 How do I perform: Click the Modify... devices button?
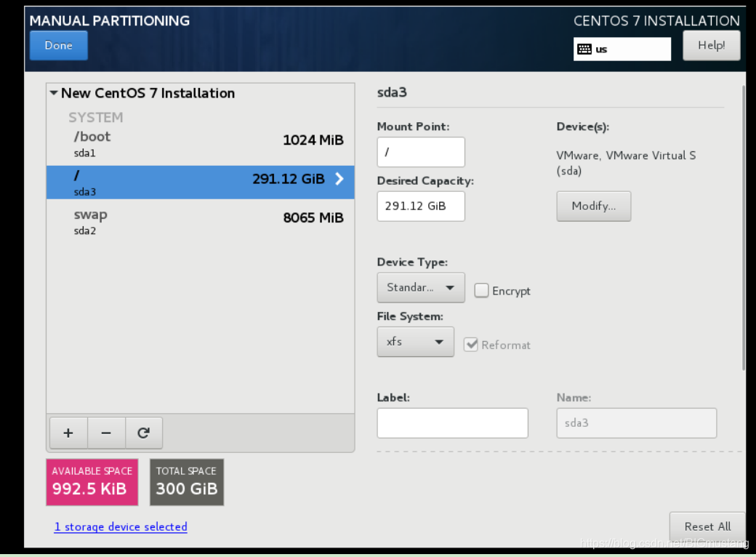[593, 206]
